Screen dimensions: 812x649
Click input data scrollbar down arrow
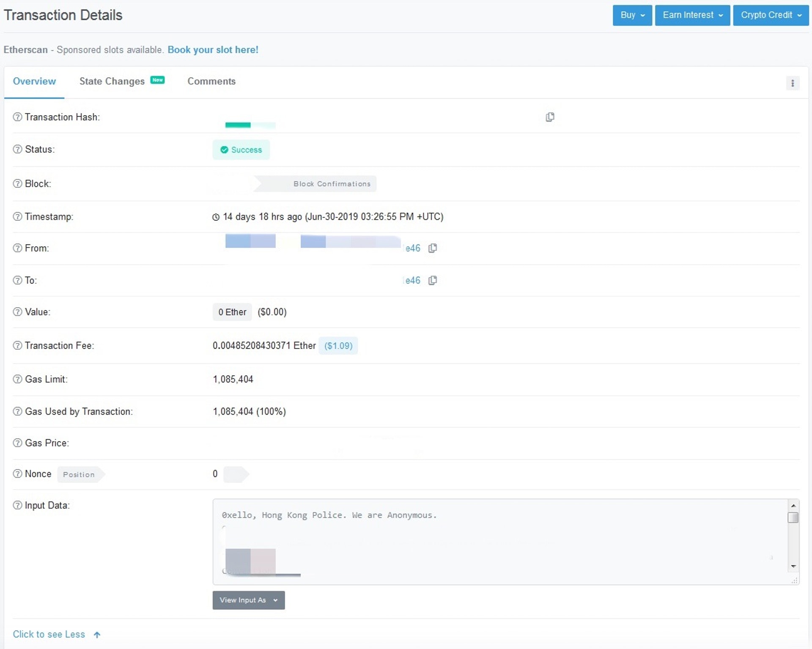click(x=793, y=566)
